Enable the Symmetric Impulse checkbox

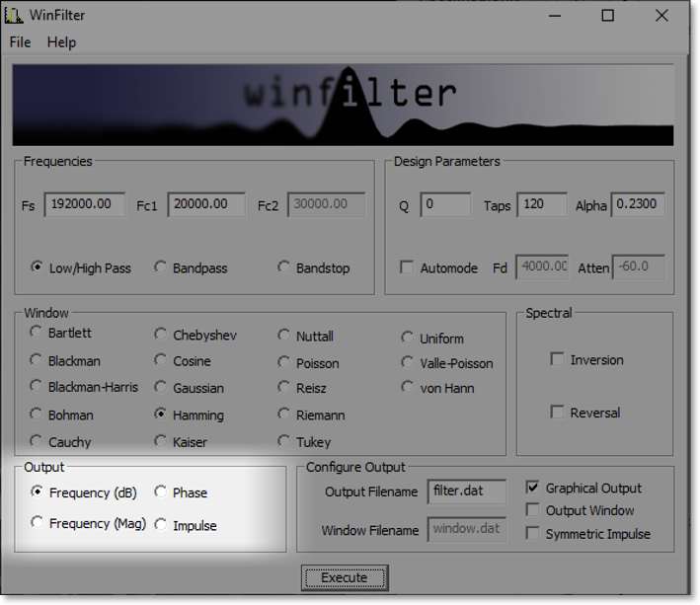pos(533,534)
